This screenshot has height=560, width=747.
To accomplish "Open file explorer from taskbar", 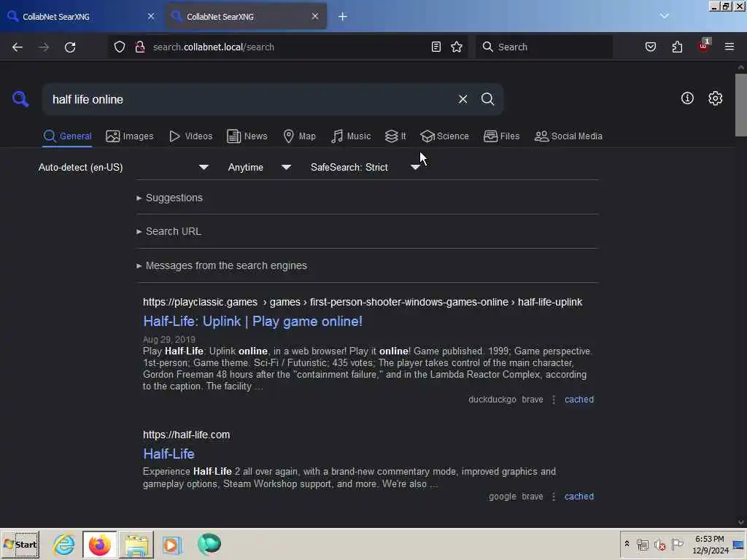I will click(136, 545).
